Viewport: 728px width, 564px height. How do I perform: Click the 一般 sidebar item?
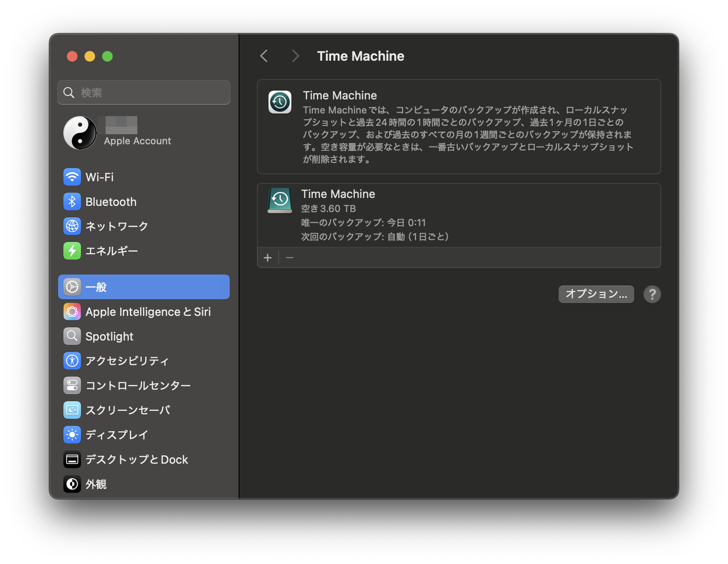click(x=143, y=287)
